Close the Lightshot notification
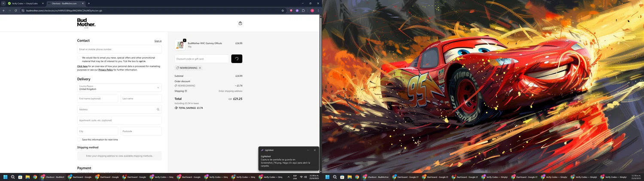 [315, 150]
